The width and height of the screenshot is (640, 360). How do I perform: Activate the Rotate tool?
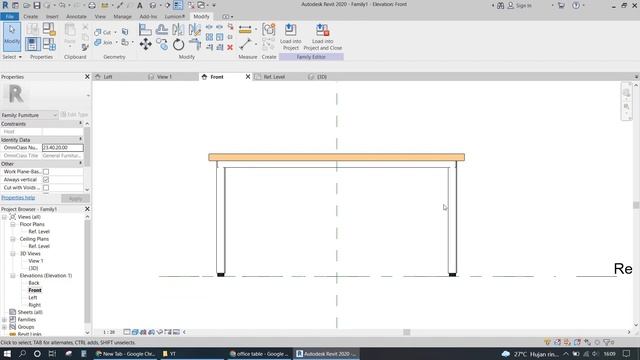[x=178, y=44]
